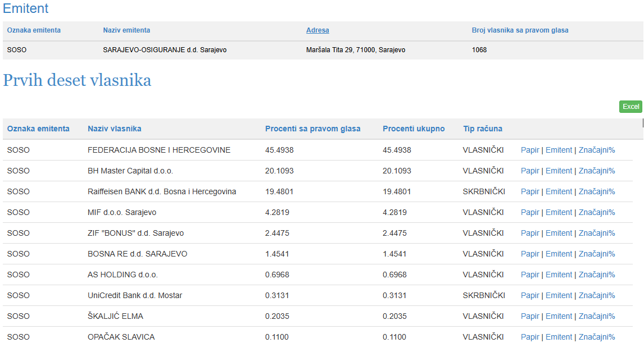
Task: Sort by Tip računa column
Action: (x=483, y=129)
